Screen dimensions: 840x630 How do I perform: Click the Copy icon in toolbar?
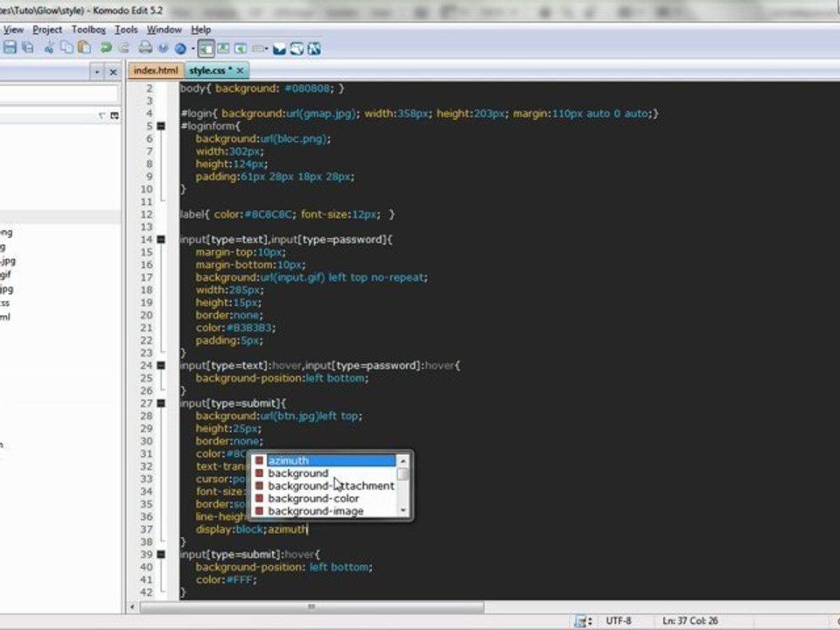(67, 48)
